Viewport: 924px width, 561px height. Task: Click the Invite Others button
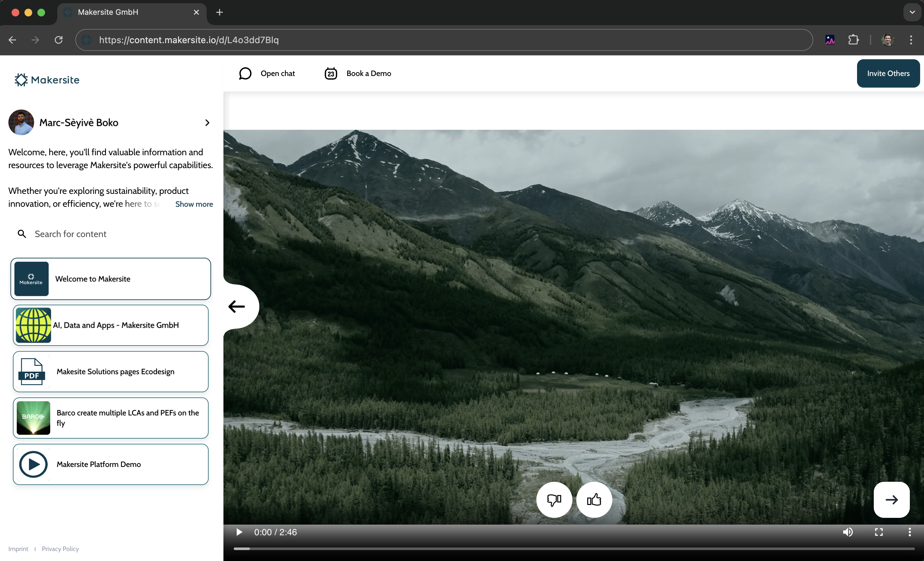(x=888, y=73)
